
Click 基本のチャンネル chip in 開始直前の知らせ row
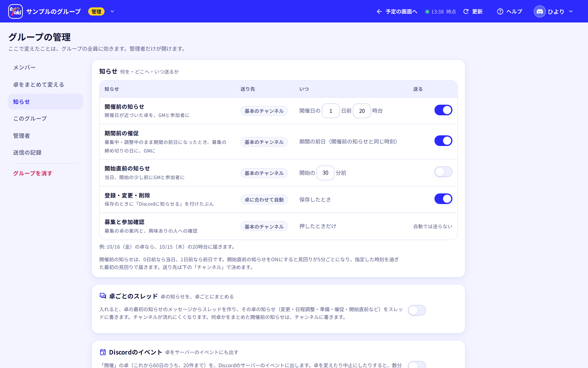[264, 173]
